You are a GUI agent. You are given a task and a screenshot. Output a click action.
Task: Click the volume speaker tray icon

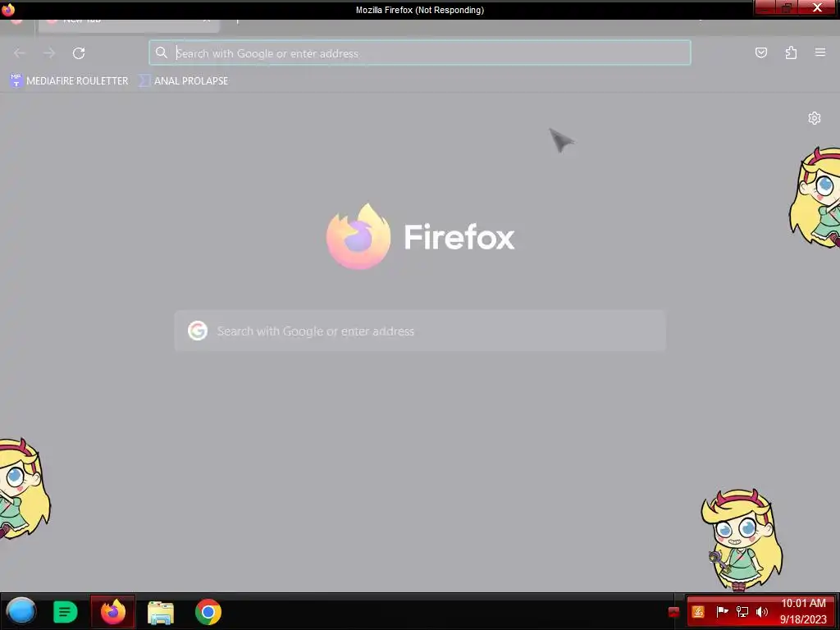pos(762,611)
